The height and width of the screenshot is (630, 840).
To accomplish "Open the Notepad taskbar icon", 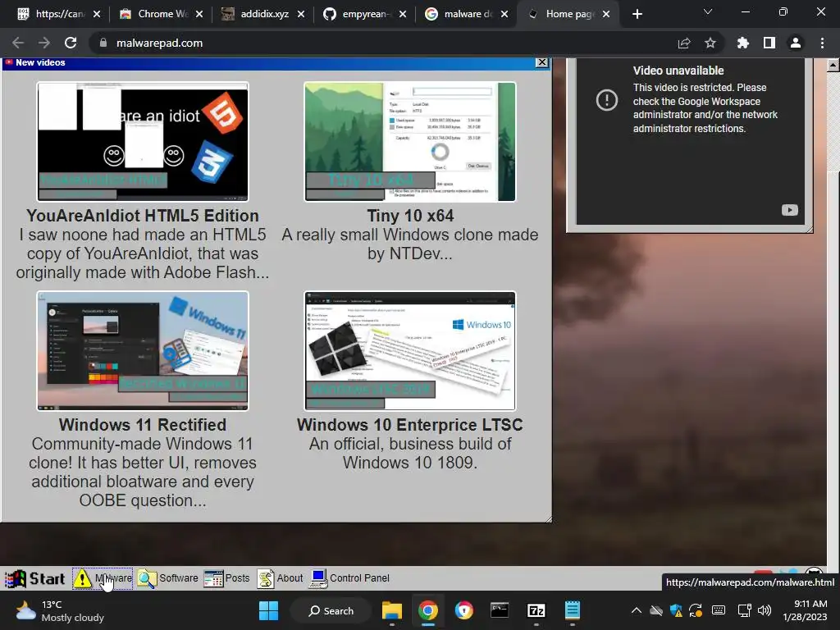I will (572, 610).
